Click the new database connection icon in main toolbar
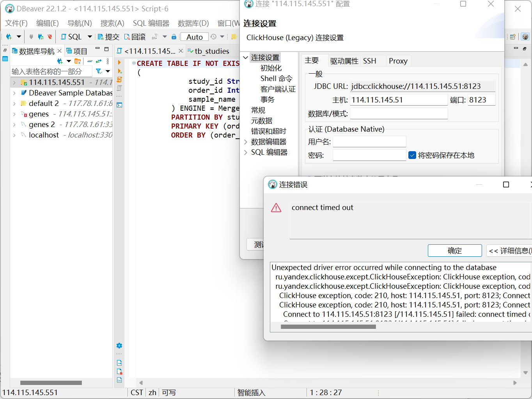This screenshot has height=399, width=532. coord(9,37)
